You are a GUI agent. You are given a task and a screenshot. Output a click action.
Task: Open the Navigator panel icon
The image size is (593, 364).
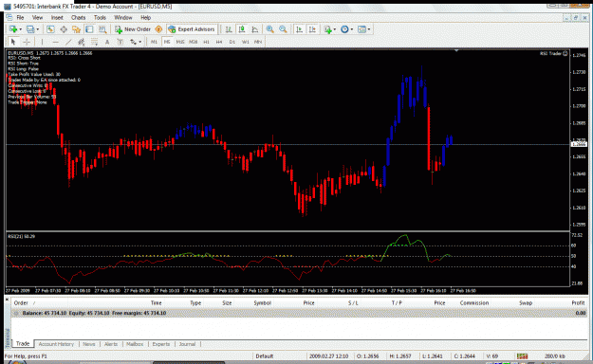coord(77,29)
